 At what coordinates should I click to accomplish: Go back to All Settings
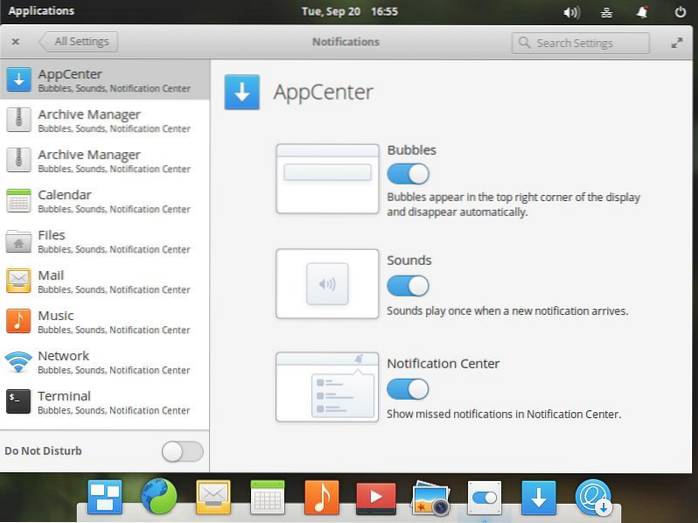tap(80, 42)
